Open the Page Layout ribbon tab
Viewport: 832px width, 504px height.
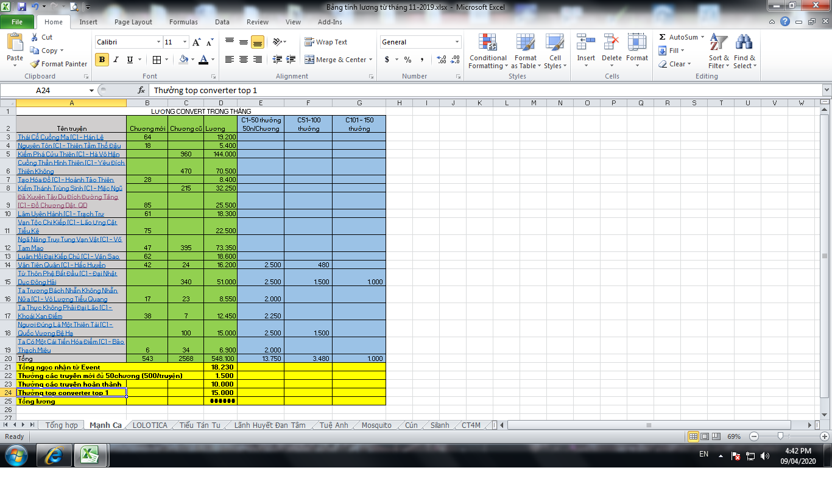click(133, 22)
